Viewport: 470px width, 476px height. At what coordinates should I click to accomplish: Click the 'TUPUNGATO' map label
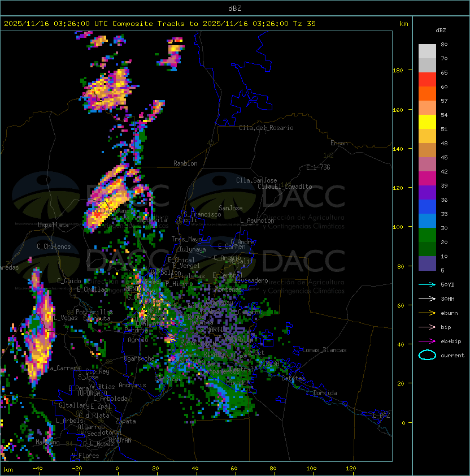92,393
